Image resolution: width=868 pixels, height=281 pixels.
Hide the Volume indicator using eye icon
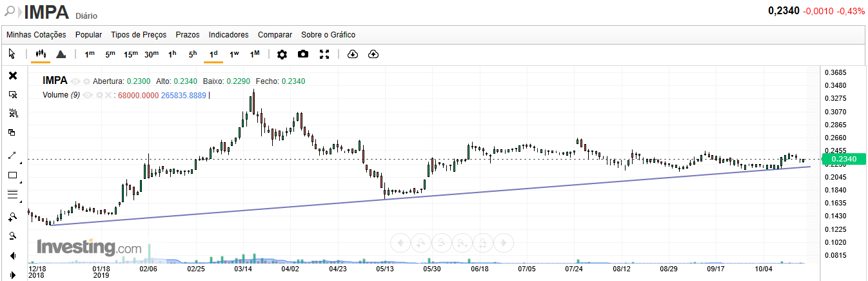point(88,95)
